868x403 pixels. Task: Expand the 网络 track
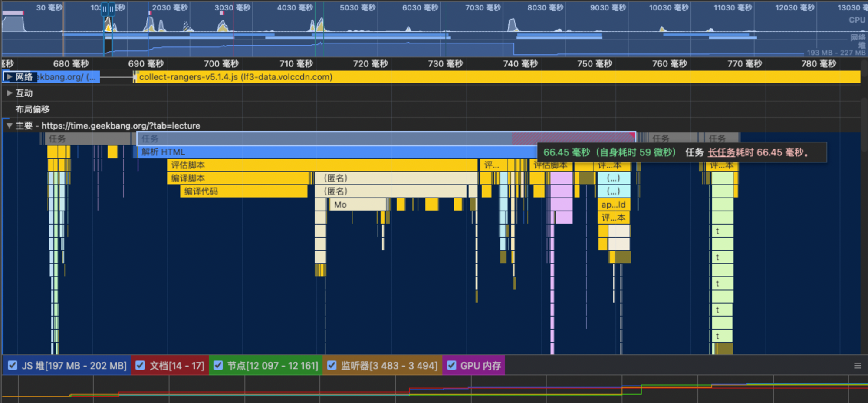coord(9,77)
